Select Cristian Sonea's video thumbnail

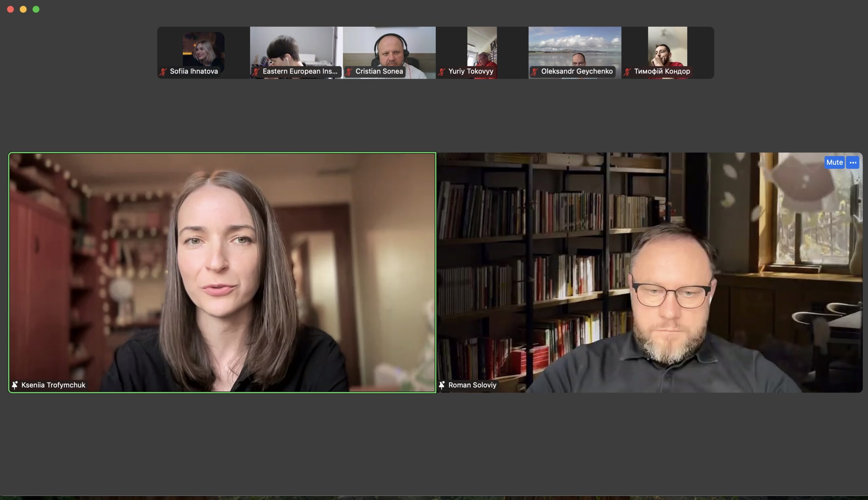tap(389, 53)
